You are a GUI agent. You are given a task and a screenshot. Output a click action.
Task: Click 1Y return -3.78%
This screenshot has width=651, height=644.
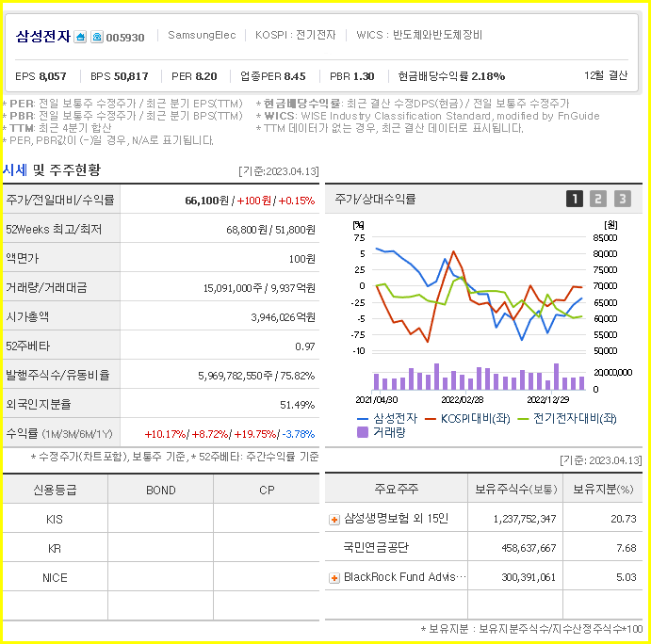299,434
